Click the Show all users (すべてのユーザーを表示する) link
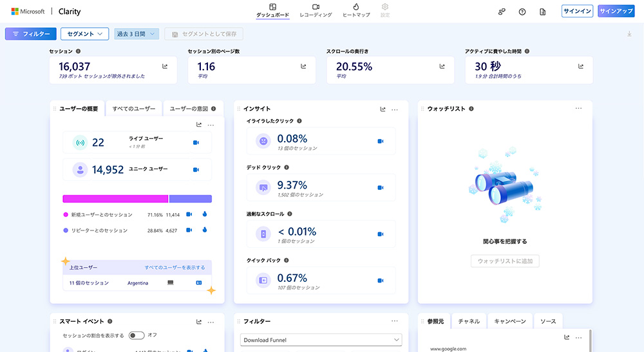 pyautogui.click(x=175, y=268)
